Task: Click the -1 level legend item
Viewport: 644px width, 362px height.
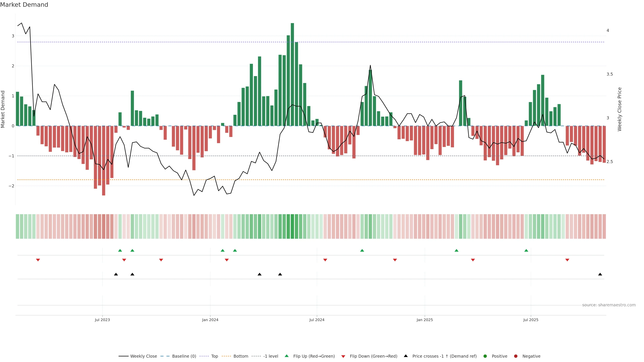Action: click(271, 356)
